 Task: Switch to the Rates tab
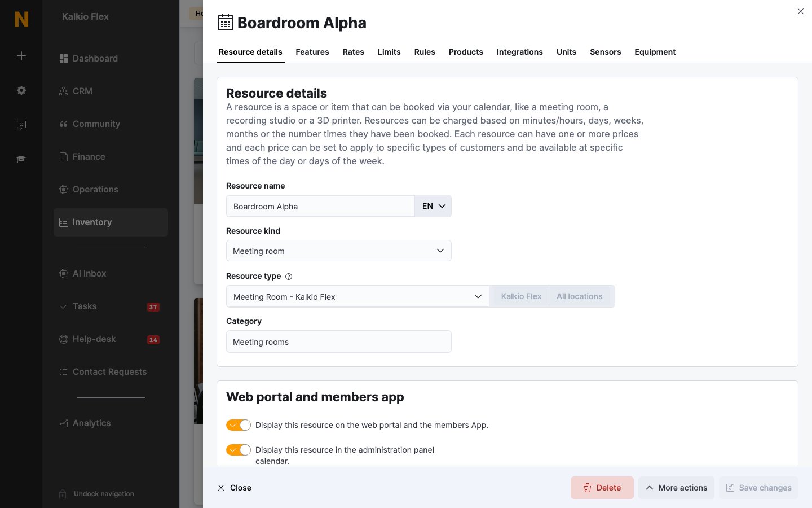354,52
